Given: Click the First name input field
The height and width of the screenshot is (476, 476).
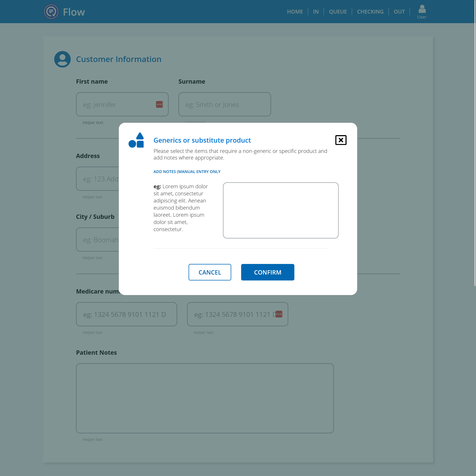Looking at the screenshot, I should tap(122, 104).
